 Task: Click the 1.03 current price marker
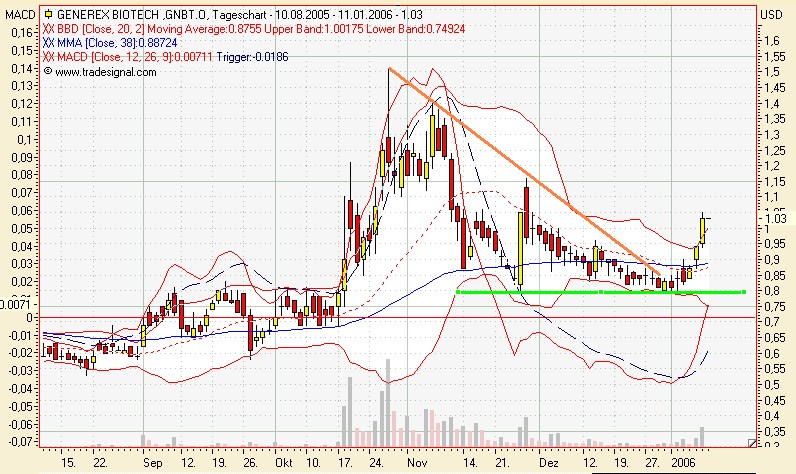tap(776, 218)
